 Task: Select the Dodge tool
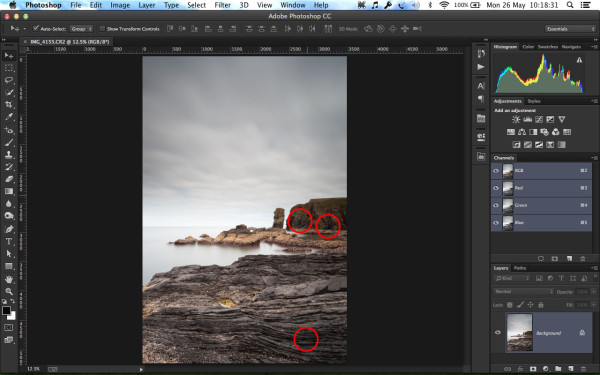click(9, 215)
